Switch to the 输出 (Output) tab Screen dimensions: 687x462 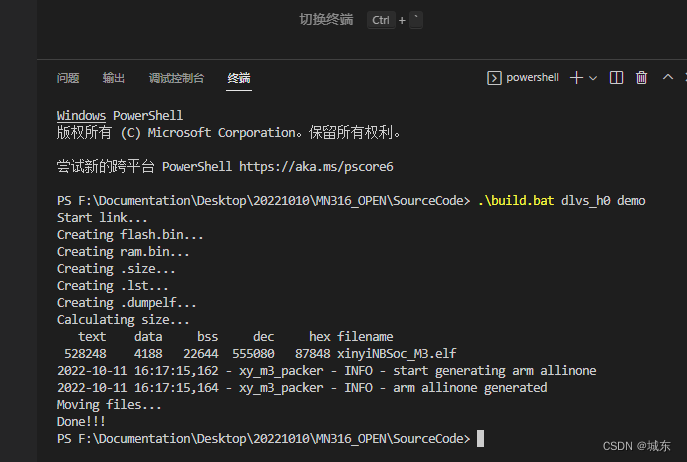114,78
